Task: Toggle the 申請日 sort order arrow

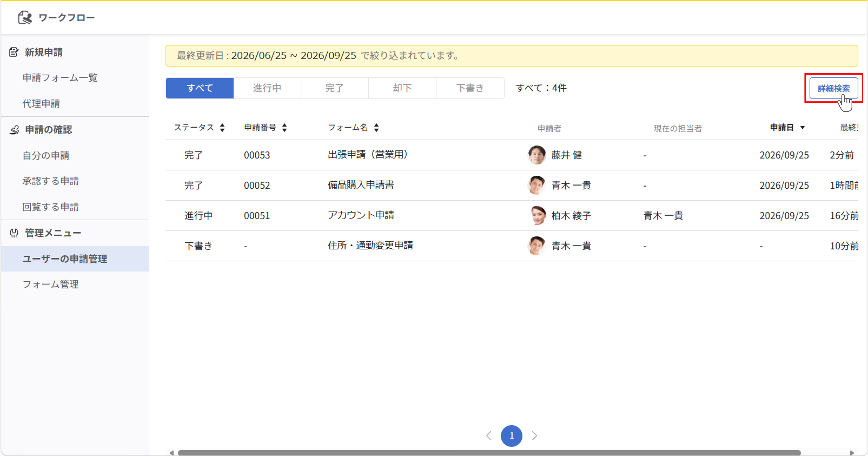Action: pyautogui.click(x=803, y=128)
